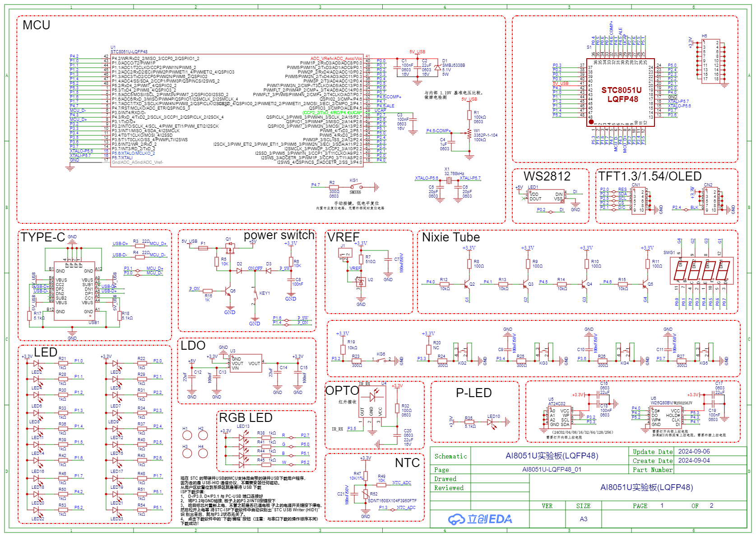This screenshot has height=537, width=756.
Task: Click the W1 potentiometer 3362P-1-104 symbol
Action: point(469,134)
